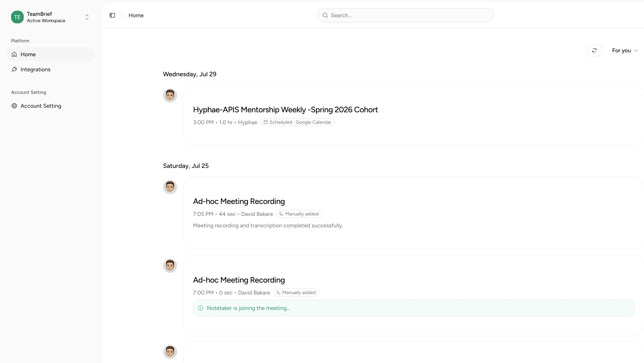
Task: Click avatar beside Hyphae-APIS Mentorship meeting
Action: coord(170,95)
